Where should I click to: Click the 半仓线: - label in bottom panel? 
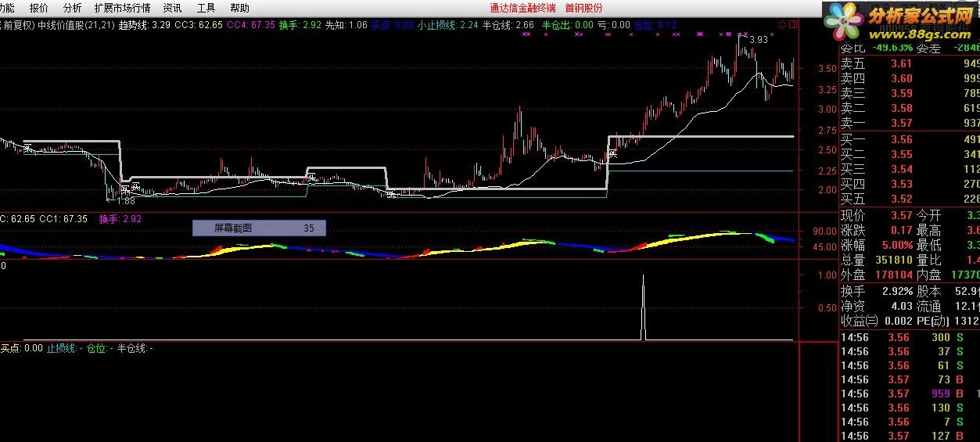coord(135,348)
